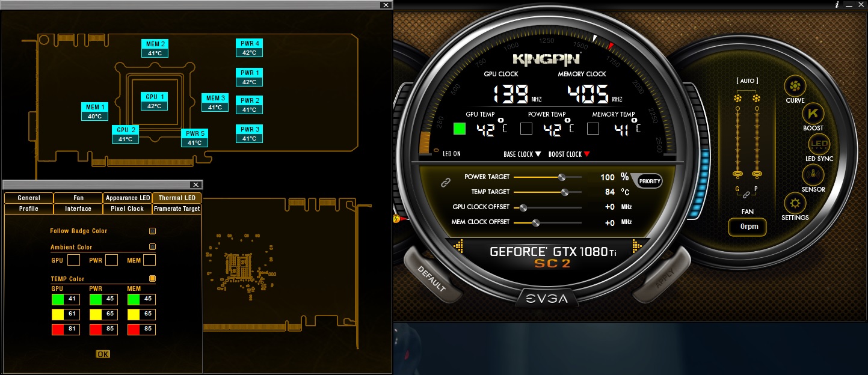Click the PRIORITY button
The image size is (868, 375).
(x=650, y=181)
